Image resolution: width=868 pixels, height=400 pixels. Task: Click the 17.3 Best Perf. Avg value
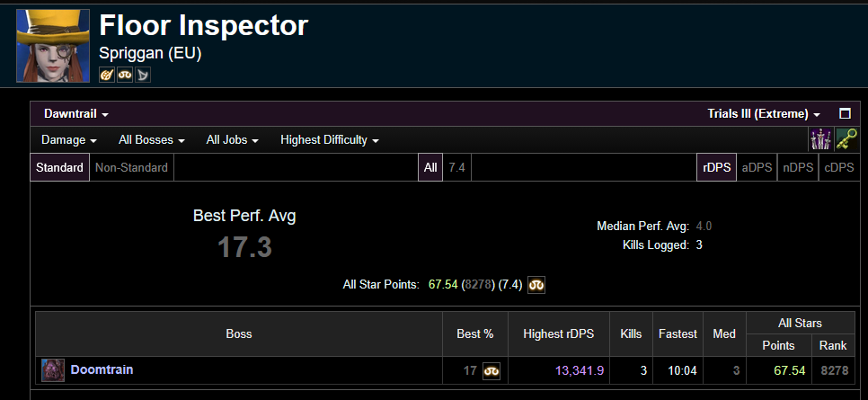(244, 247)
